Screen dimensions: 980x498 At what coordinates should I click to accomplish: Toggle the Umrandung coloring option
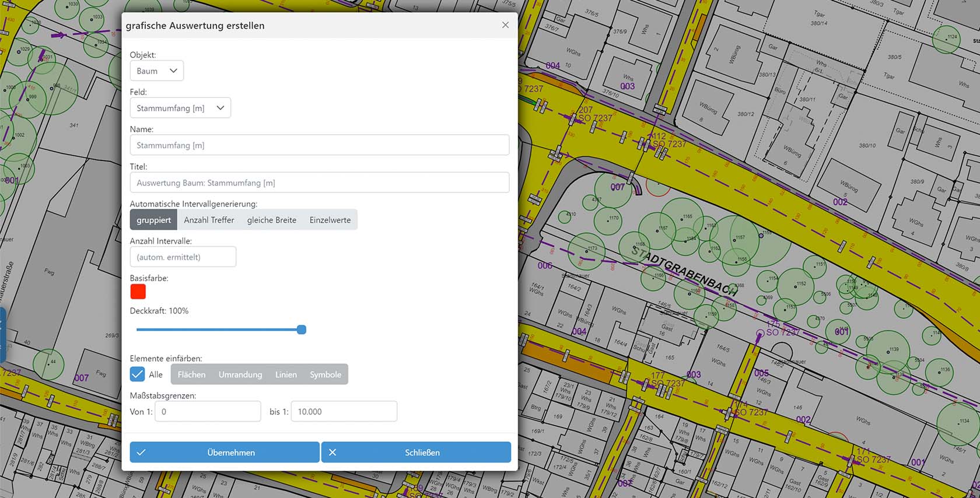point(240,374)
